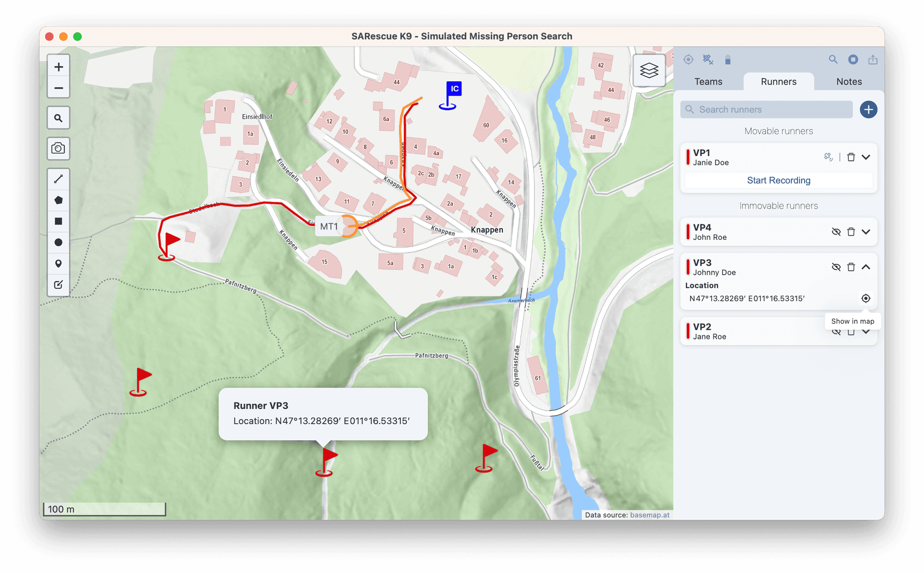Add a new runner with plus button

(868, 110)
